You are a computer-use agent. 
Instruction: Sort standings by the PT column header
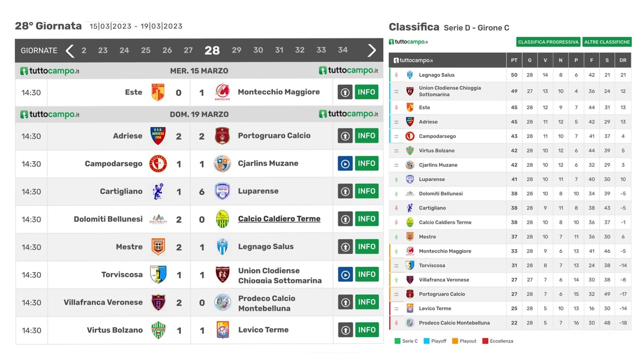click(x=514, y=60)
